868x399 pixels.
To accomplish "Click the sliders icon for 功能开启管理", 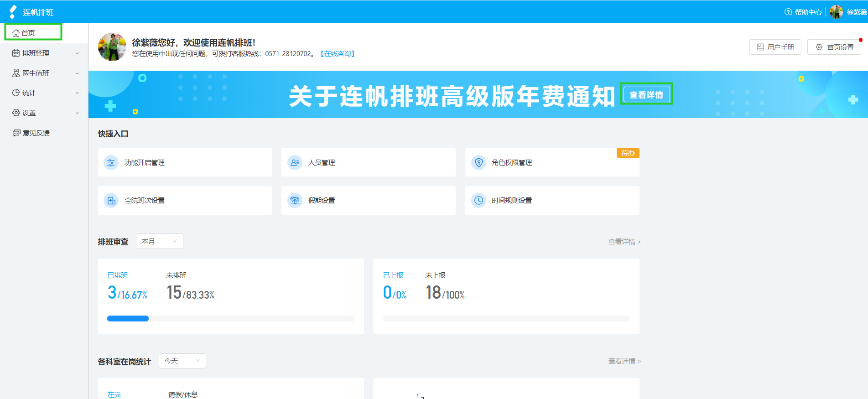I will point(111,162).
